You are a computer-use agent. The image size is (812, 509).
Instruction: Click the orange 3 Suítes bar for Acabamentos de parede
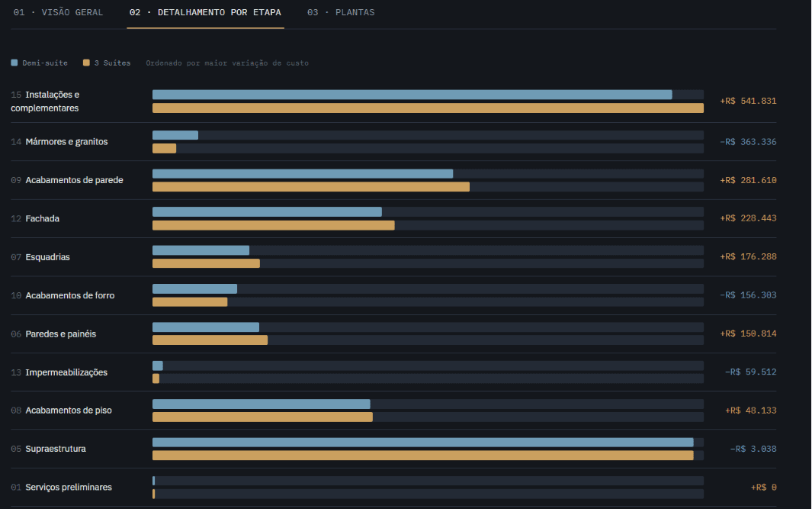311,187
